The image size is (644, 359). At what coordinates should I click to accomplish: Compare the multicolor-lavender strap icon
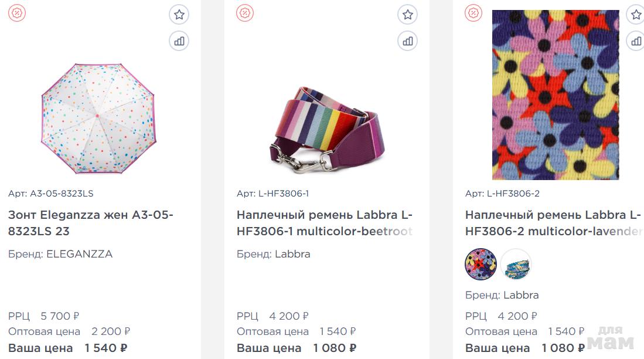tap(636, 41)
